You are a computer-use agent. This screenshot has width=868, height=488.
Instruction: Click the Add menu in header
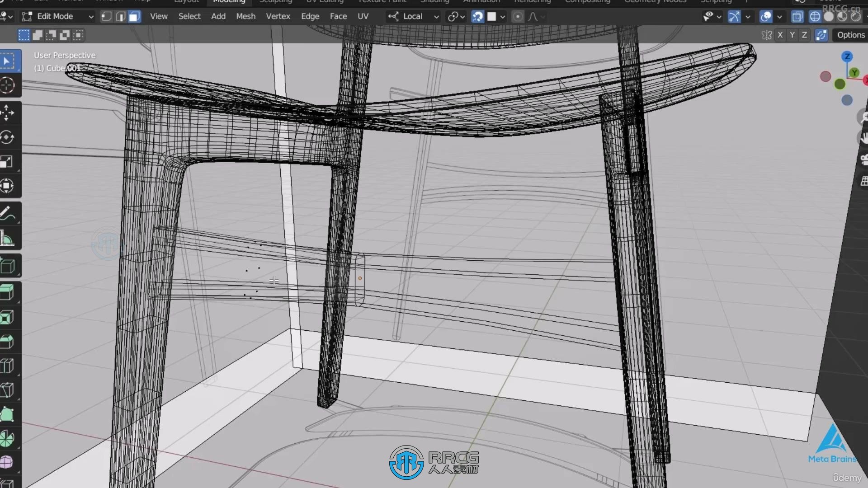(x=218, y=16)
